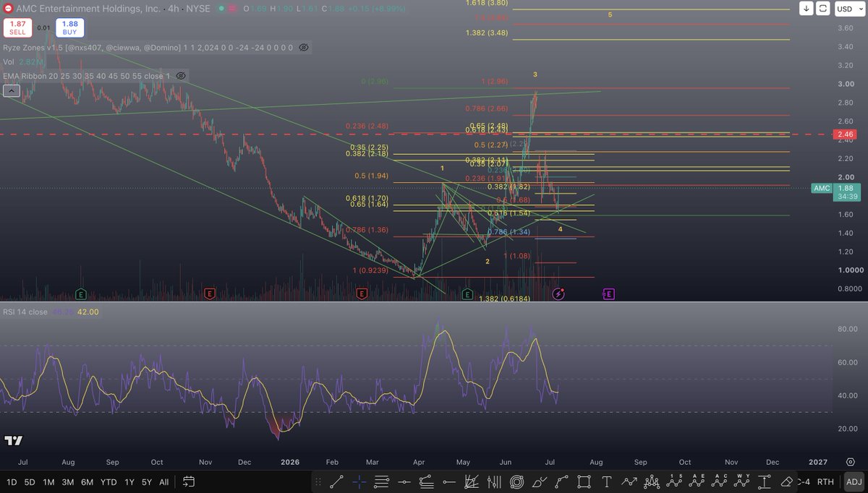Viewport: 868px width, 493px height.
Task: Click the 1.87 SELL button
Action: pos(16,28)
